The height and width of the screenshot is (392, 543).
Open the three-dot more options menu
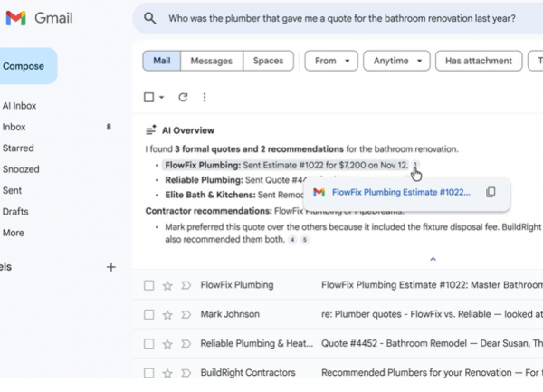click(205, 97)
